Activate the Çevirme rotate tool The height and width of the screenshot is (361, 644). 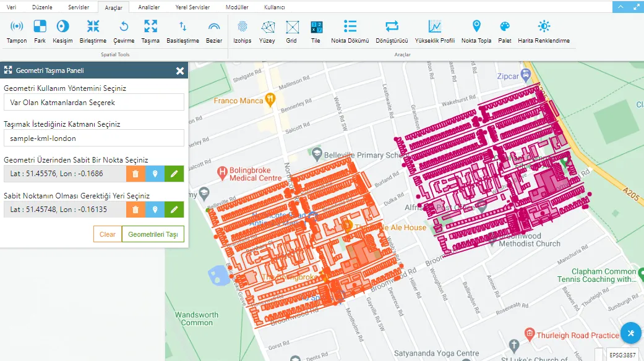pyautogui.click(x=124, y=32)
